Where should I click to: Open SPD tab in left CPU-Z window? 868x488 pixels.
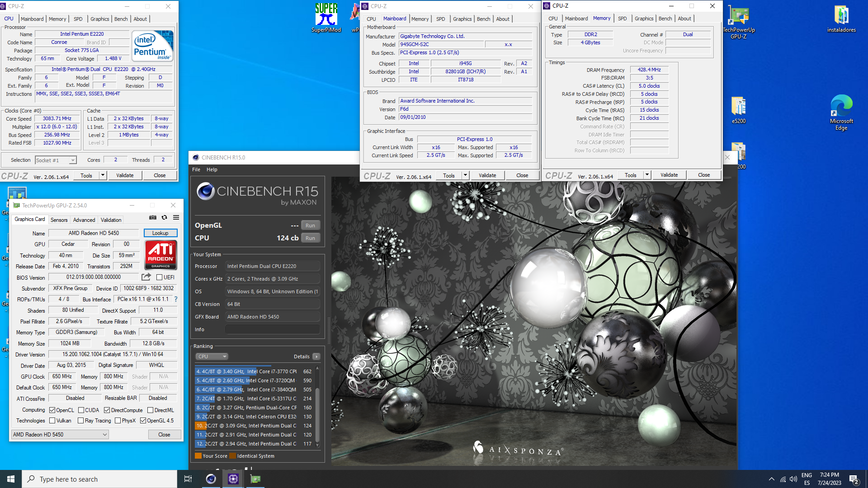[x=78, y=19]
